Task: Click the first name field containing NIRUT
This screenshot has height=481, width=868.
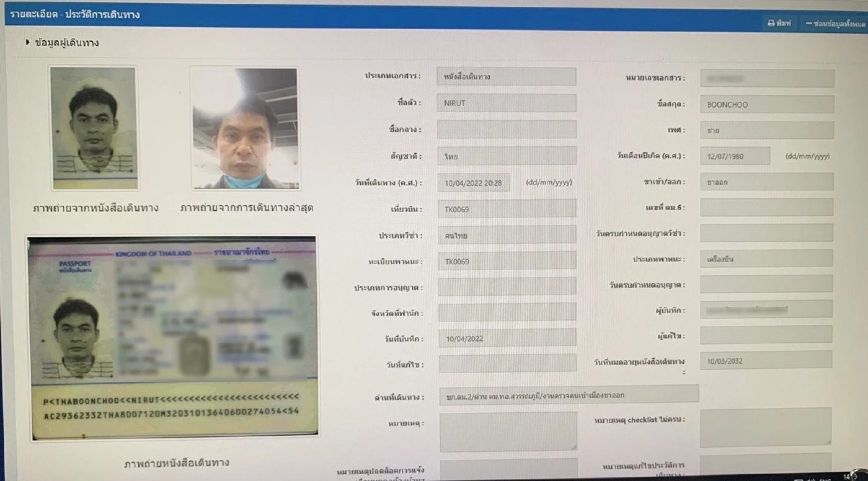Action: 506,103
